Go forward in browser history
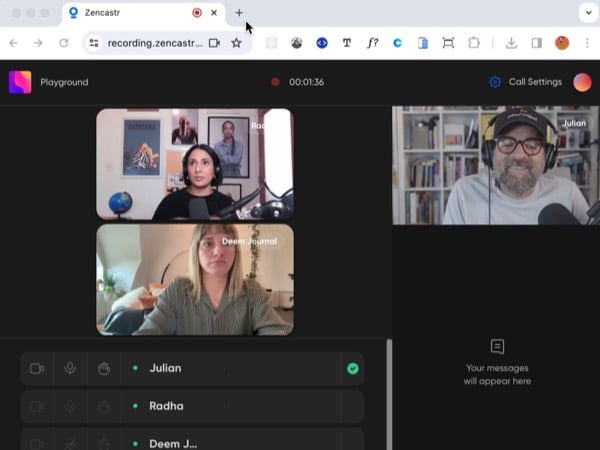This screenshot has width=600, height=450. point(38,43)
